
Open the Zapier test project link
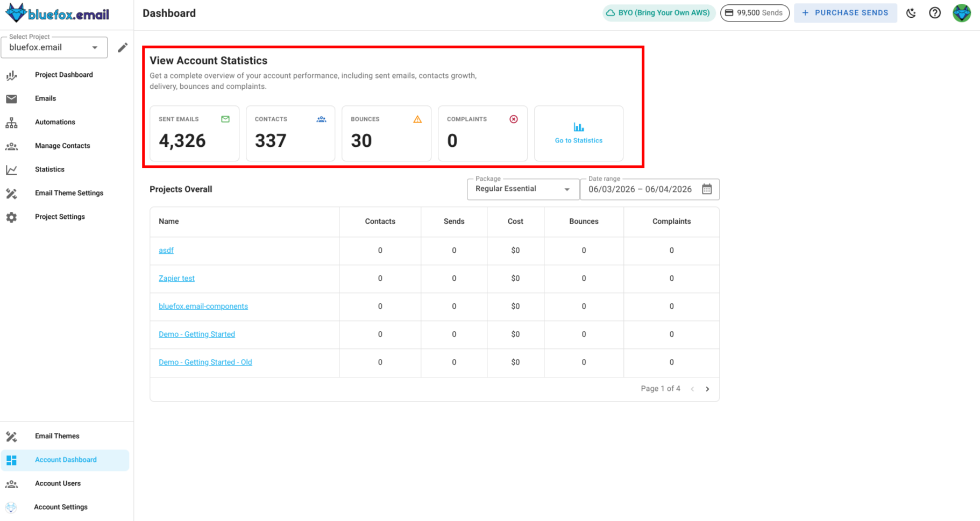176,279
